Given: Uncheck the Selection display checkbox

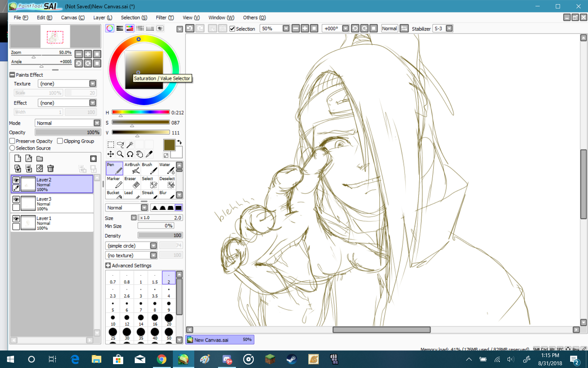Looking at the screenshot, I should pyautogui.click(x=232, y=29).
